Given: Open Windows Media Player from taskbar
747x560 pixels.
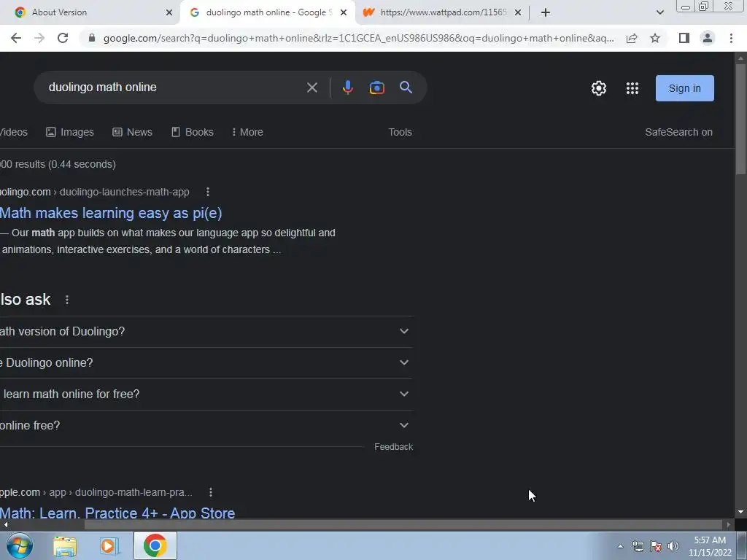Looking at the screenshot, I should tap(109, 546).
